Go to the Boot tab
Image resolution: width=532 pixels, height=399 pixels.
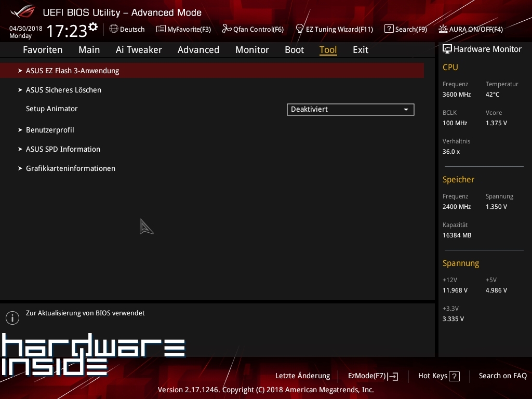(294, 50)
